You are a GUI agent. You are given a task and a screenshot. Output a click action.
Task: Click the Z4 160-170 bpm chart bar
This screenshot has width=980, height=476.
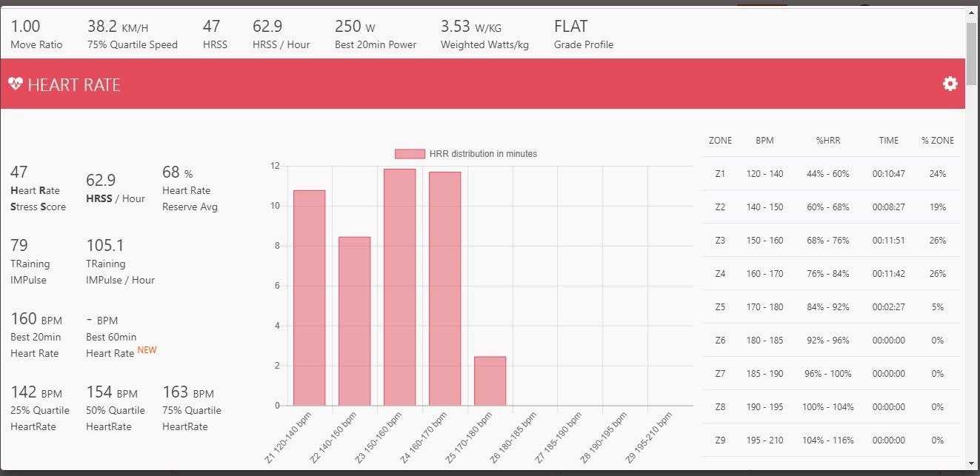(444, 289)
